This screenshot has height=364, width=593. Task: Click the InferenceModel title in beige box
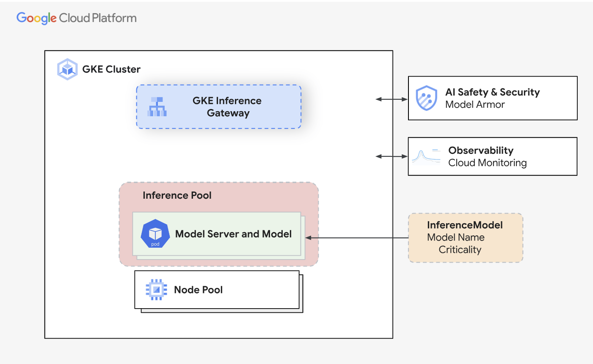point(465,225)
